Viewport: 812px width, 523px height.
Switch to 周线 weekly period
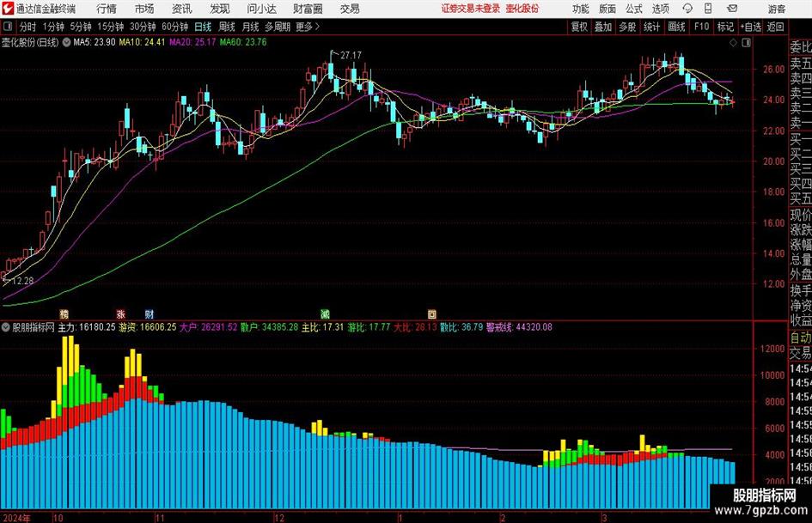point(227,27)
